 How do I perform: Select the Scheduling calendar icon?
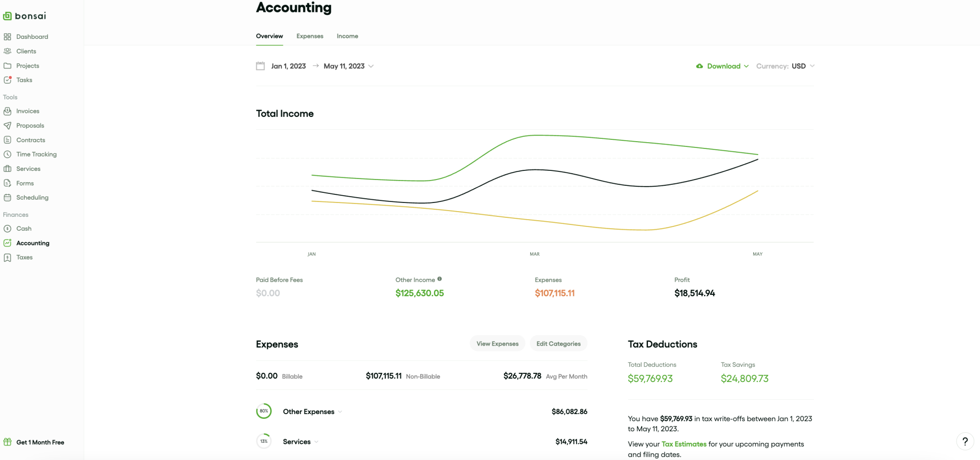point(8,197)
